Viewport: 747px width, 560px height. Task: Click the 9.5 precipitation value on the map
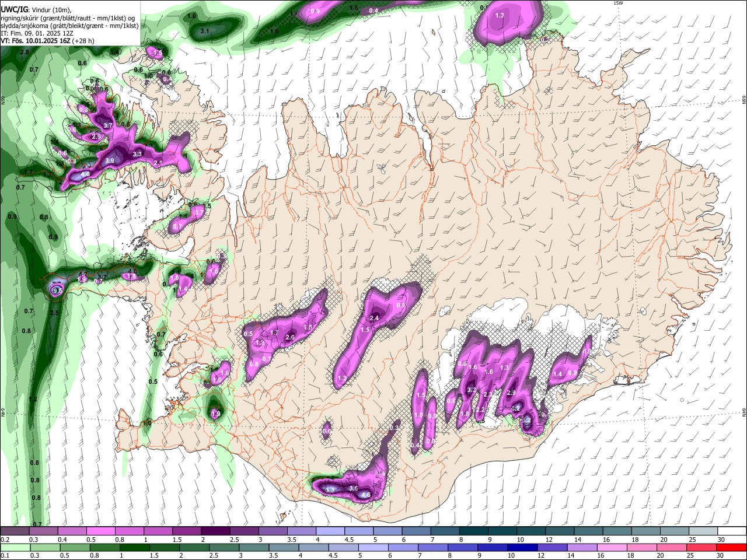tap(57, 290)
